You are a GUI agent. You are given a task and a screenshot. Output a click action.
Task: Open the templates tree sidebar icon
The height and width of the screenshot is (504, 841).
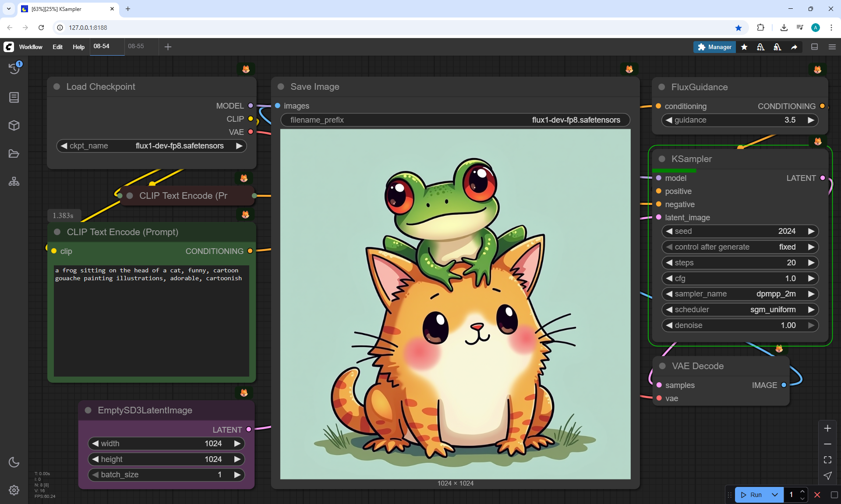click(x=14, y=181)
